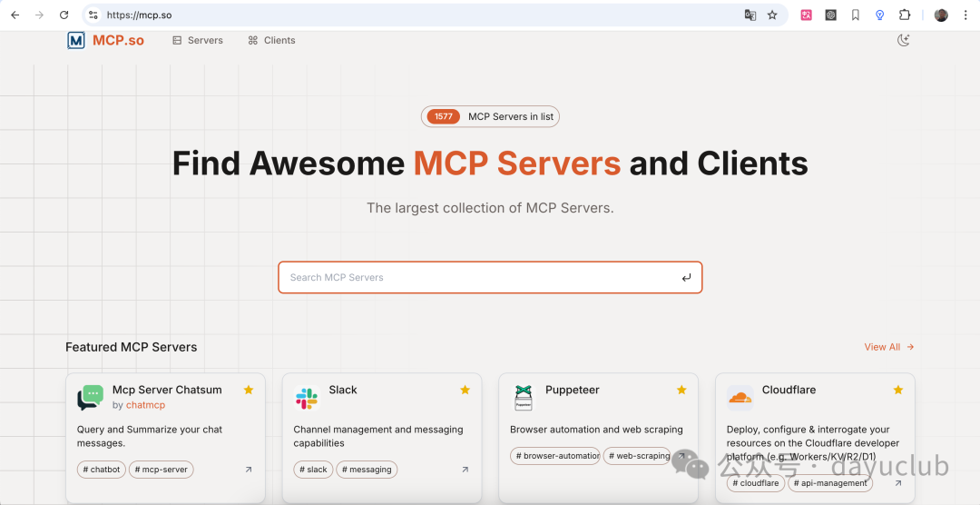Open the Clients nav item
The width and height of the screenshot is (980, 505).
pos(271,40)
